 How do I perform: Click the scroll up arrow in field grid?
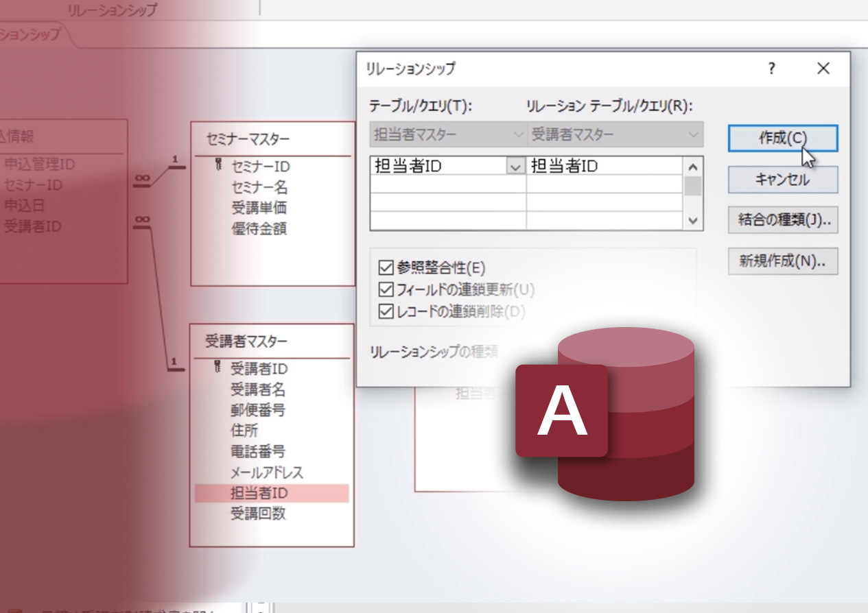point(692,167)
